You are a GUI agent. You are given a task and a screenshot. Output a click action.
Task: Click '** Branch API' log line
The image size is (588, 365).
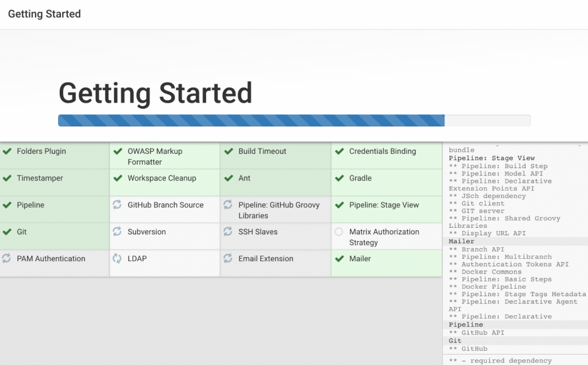[x=477, y=250]
